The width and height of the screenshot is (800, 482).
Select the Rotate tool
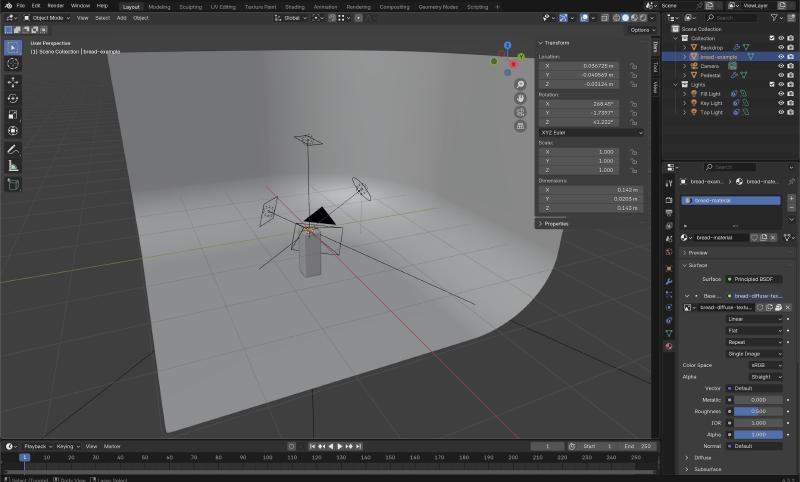point(13,98)
